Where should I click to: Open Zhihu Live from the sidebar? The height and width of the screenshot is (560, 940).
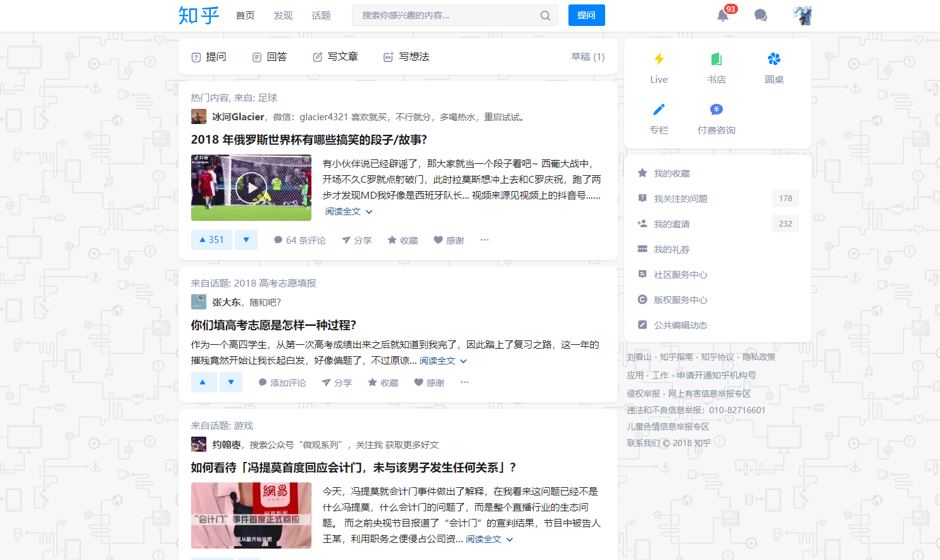pyautogui.click(x=658, y=66)
